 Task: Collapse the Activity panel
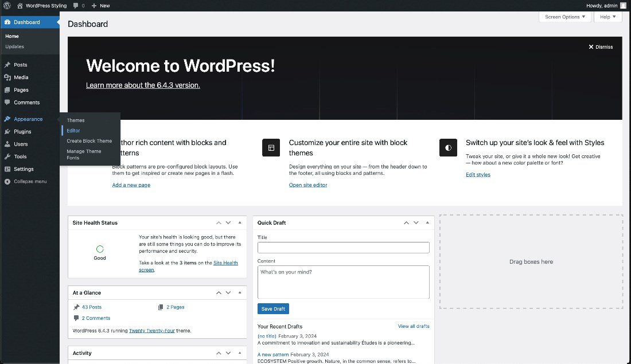[240, 353]
